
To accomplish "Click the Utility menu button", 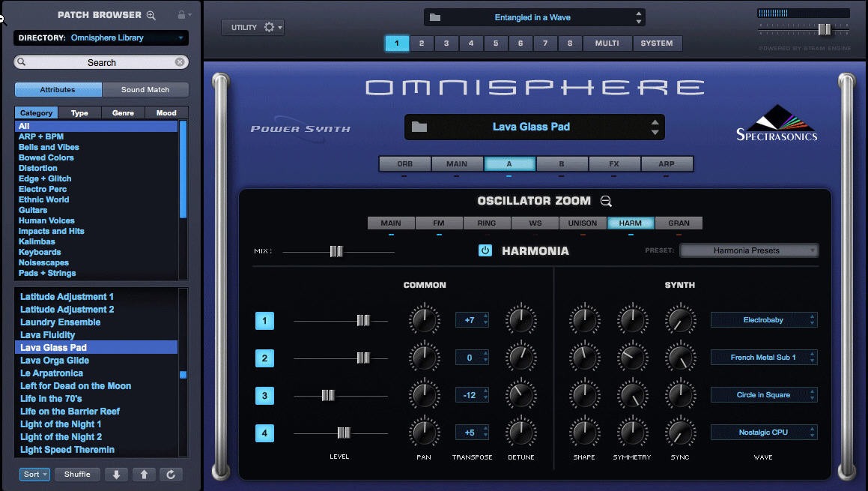I will (x=252, y=27).
